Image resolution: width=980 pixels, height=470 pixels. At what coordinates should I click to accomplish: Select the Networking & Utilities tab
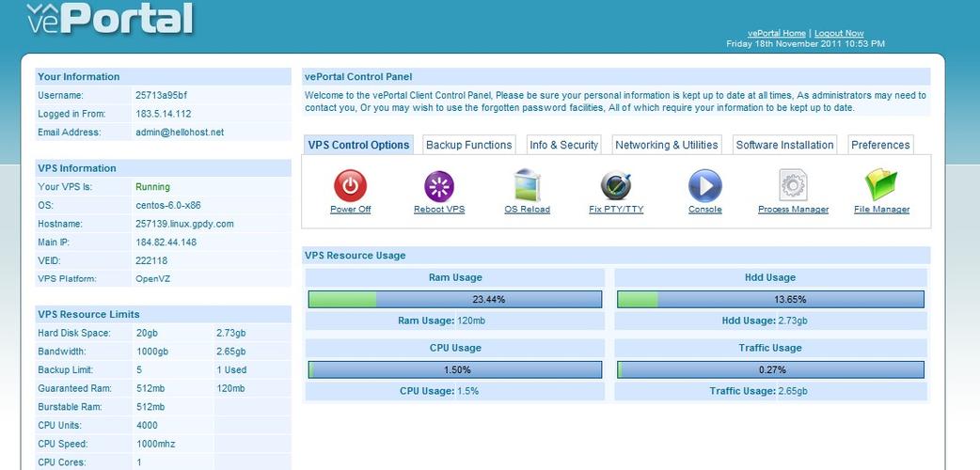tap(667, 145)
